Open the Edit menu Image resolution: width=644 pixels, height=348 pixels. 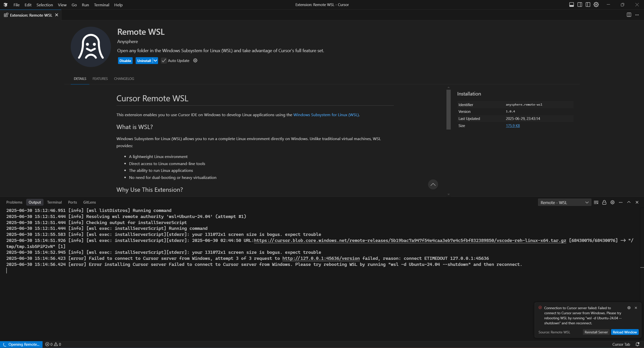28,5
